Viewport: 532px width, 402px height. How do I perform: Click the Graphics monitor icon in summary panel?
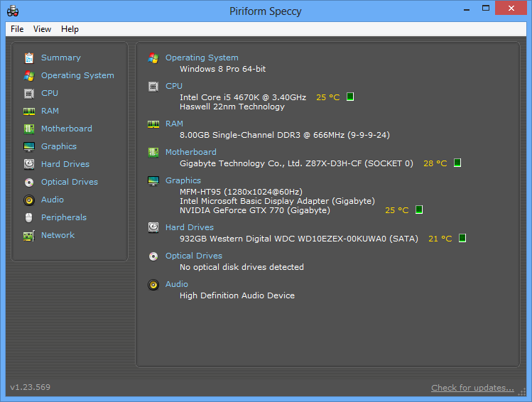(153, 181)
